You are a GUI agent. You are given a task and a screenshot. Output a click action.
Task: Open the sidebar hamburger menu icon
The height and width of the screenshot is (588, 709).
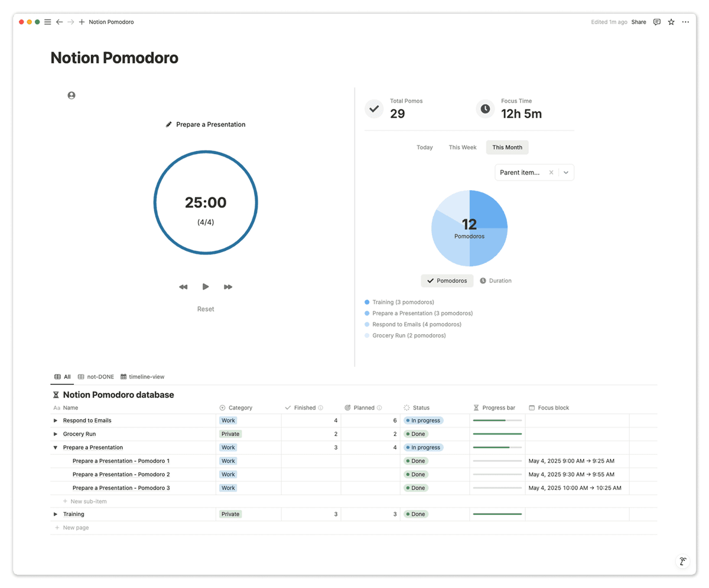48,22
